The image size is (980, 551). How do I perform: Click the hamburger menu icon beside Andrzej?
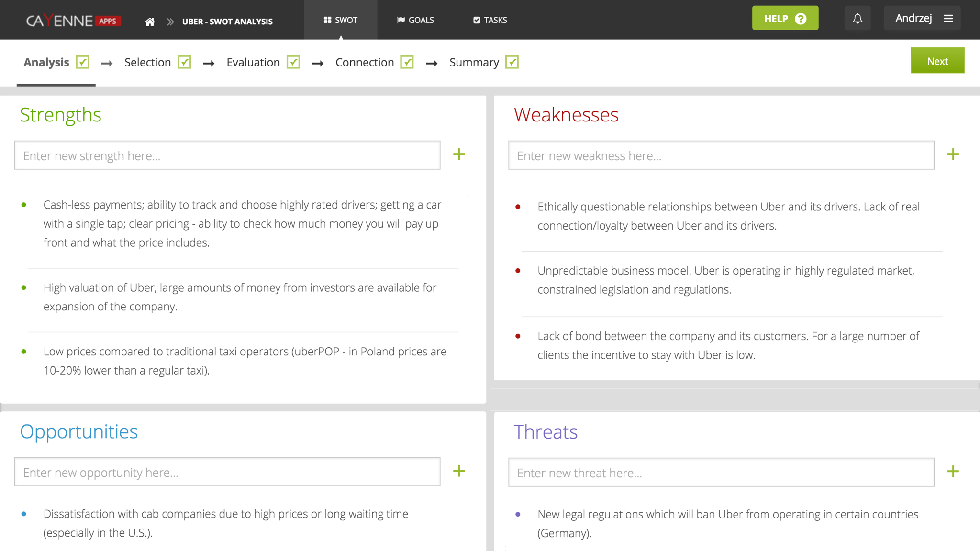948,18
